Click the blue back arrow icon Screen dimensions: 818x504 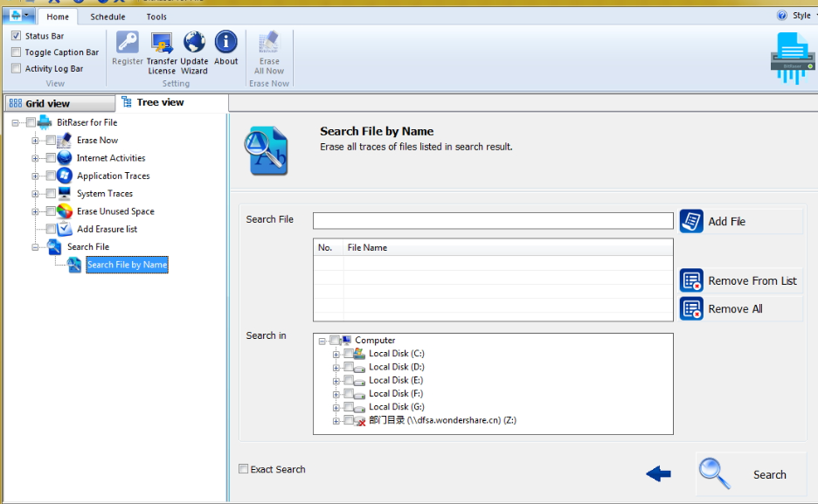click(x=658, y=474)
